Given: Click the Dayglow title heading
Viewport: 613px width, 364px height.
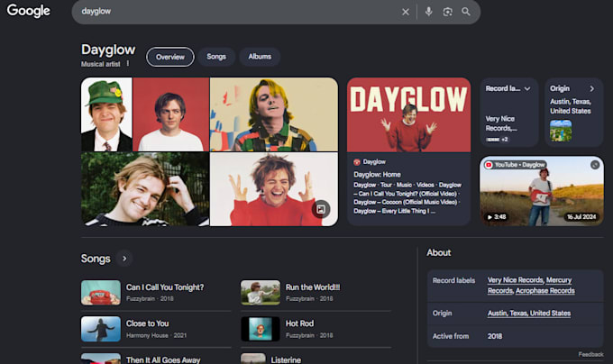Looking at the screenshot, I should [108, 50].
